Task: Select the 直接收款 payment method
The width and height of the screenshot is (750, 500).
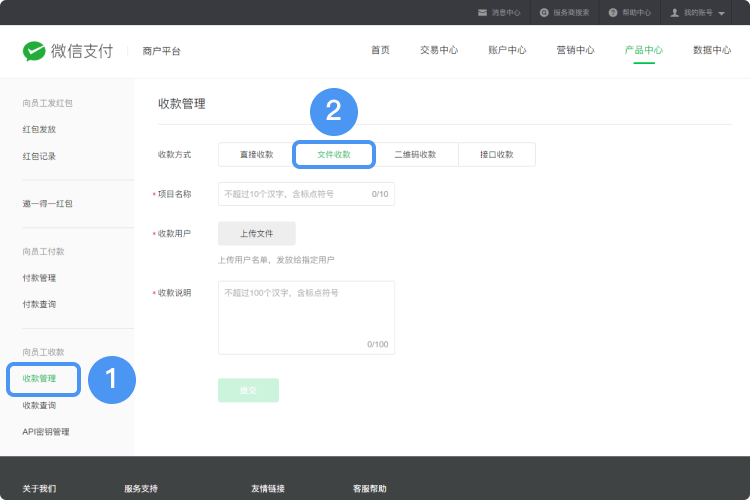Action: click(256, 154)
